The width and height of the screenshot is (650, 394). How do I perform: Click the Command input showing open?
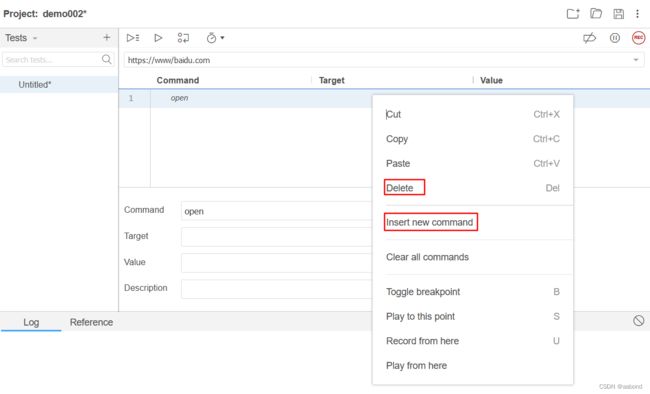pyautogui.click(x=276, y=211)
